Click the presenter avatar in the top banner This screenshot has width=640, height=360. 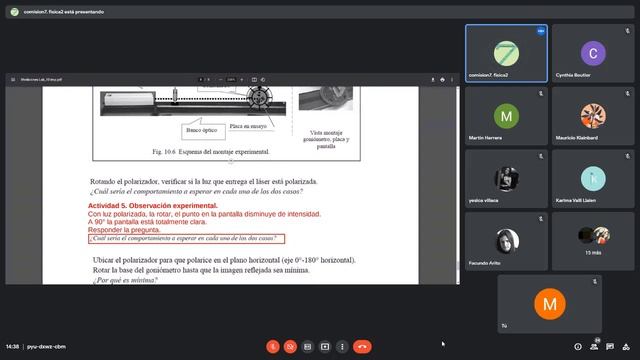14,12
